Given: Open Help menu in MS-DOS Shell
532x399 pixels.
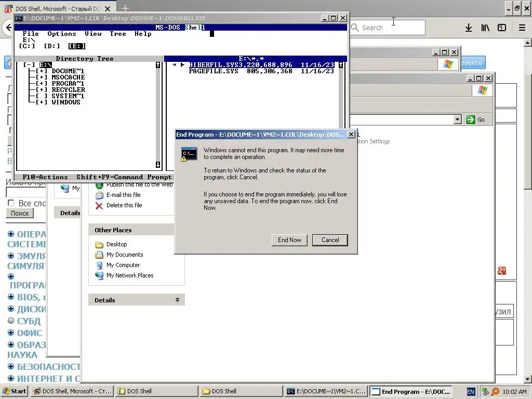Looking at the screenshot, I should click(143, 34).
